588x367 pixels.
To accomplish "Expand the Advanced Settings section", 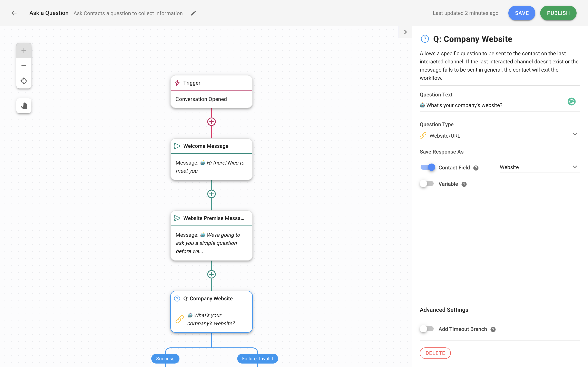I will click(444, 310).
